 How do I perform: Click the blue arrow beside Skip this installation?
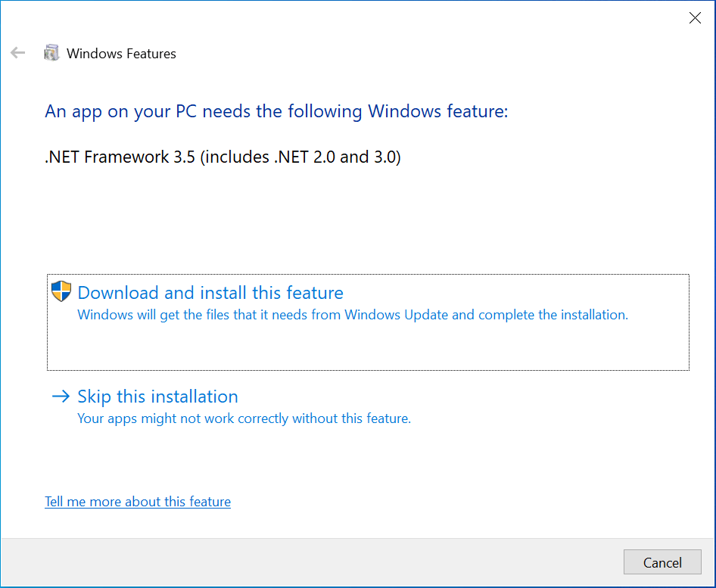click(x=61, y=396)
